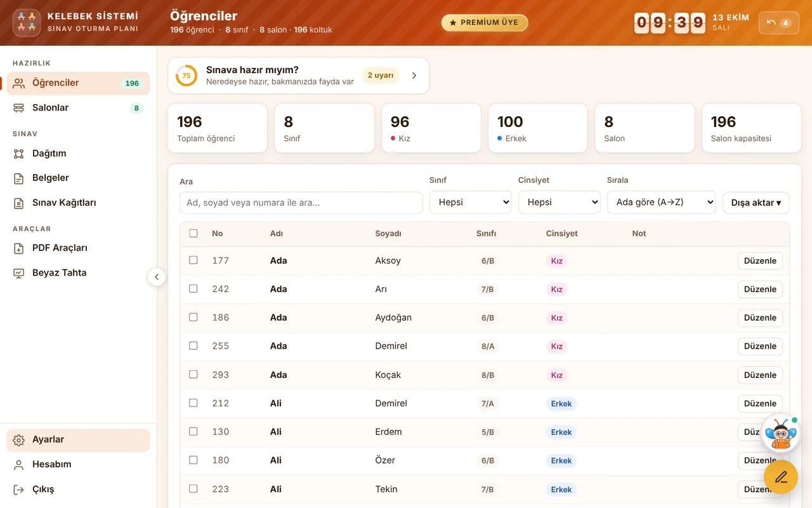The height and width of the screenshot is (508, 812).
Task: Go to the Dağıtım section
Action: point(79,154)
